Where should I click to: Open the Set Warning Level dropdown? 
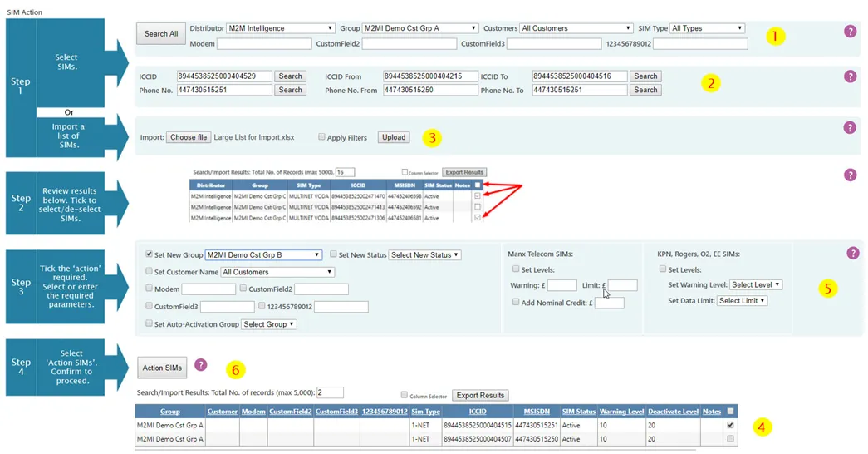click(x=756, y=285)
